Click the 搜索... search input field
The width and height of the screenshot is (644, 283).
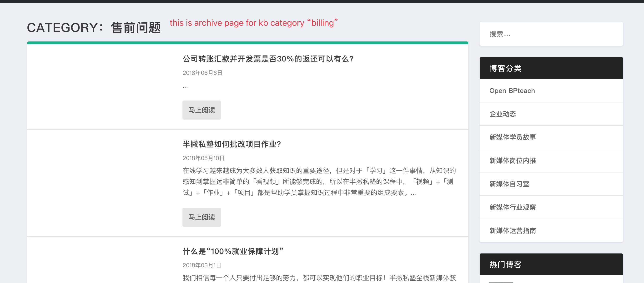click(x=551, y=34)
